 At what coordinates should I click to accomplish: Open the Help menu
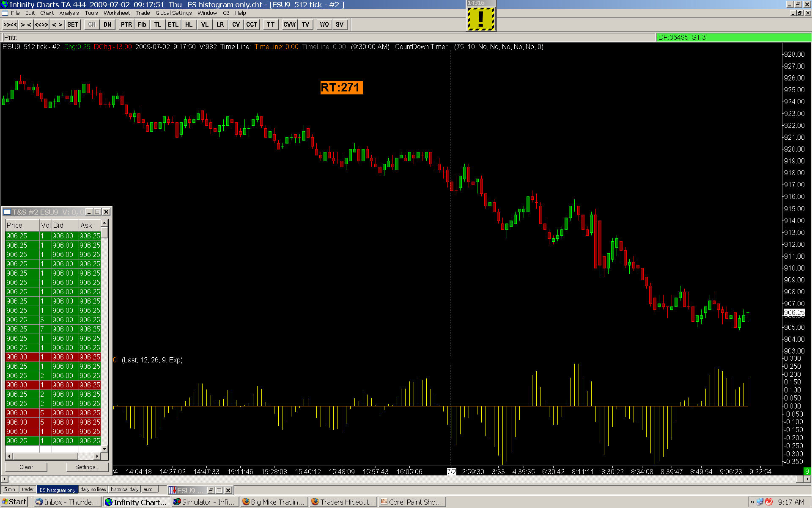(241, 13)
